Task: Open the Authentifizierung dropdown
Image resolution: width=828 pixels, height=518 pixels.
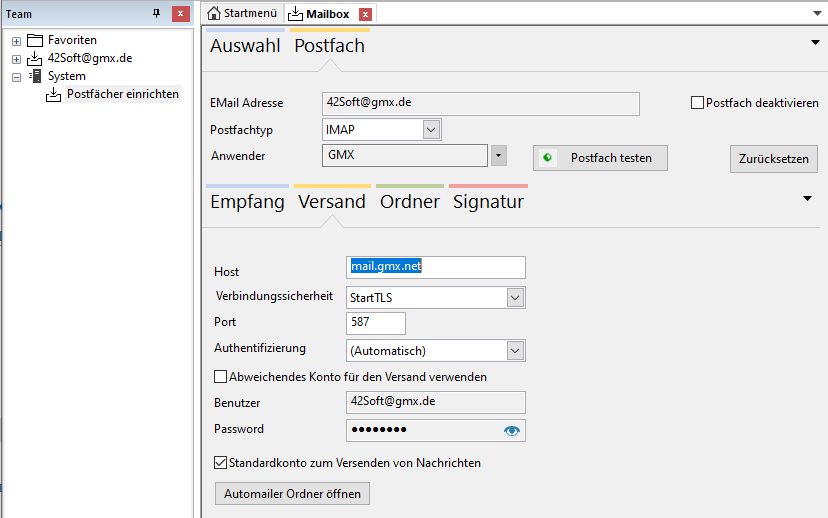Action: coord(515,351)
